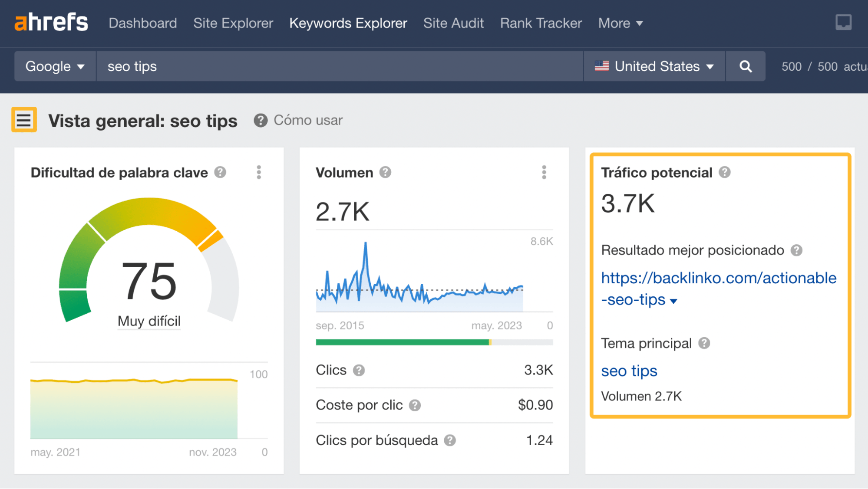Image resolution: width=868 pixels, height=489 pixels.
Task: Open the More navigation dropdown
Action: click(620, 23)
